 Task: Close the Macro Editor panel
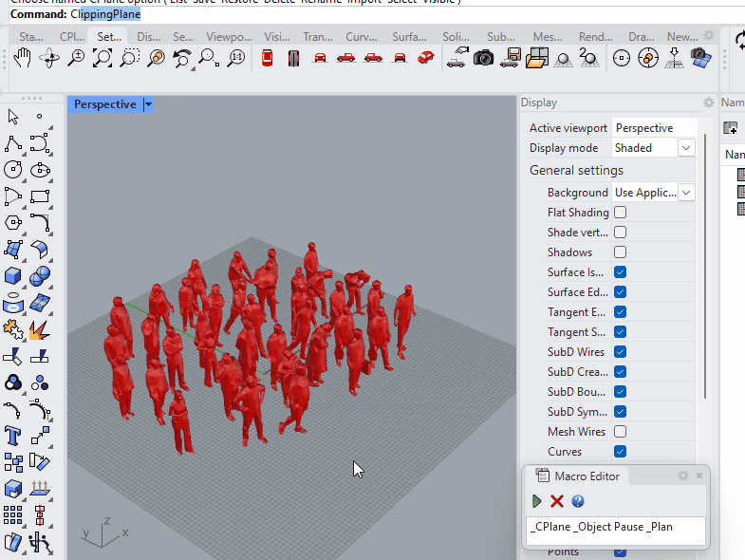(x=699, y=476)
